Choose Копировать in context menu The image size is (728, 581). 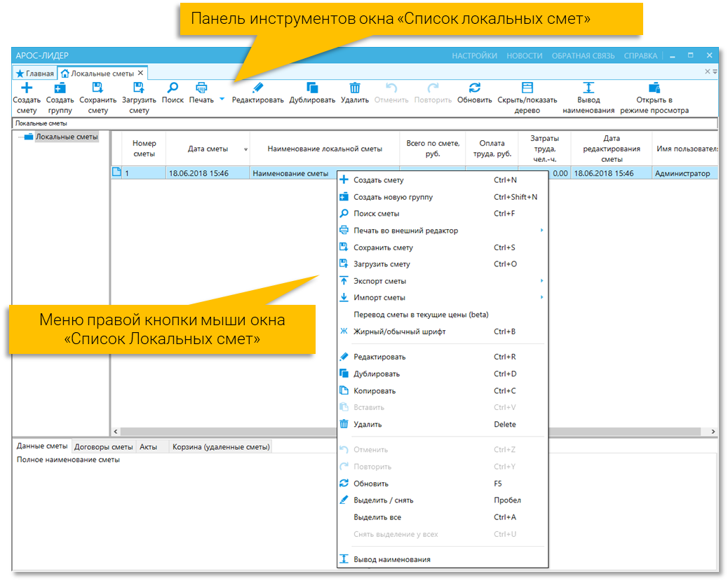[443, 391]
